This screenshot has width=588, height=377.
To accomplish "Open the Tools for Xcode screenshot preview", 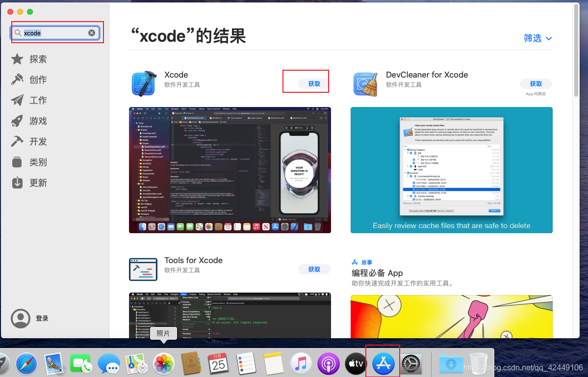I will [x=230, y=316].
